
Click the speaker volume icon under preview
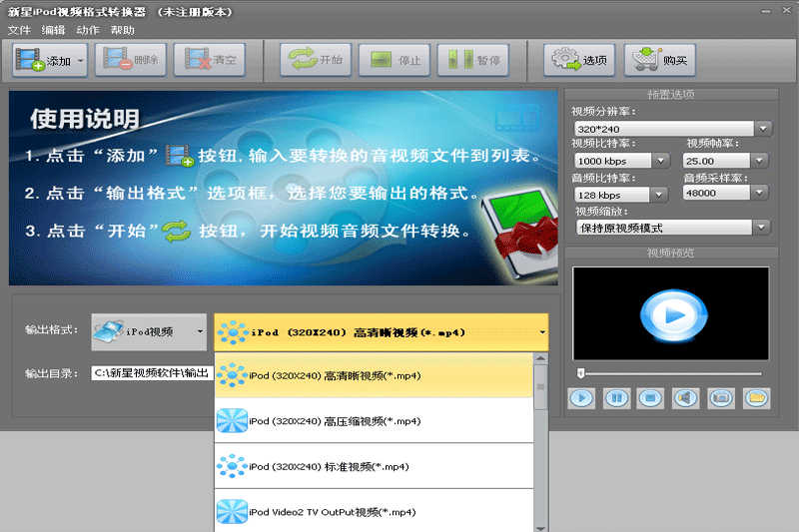tap(686, 398)
